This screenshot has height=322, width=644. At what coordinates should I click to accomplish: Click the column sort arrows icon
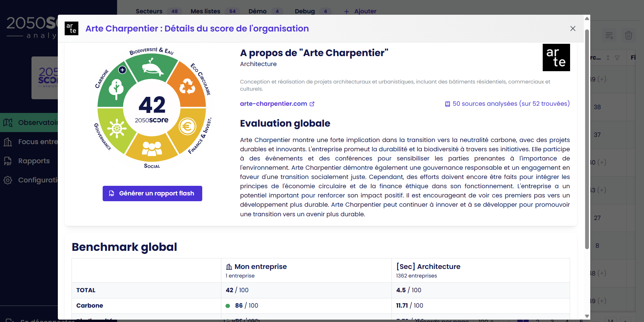tap(608, 58)
